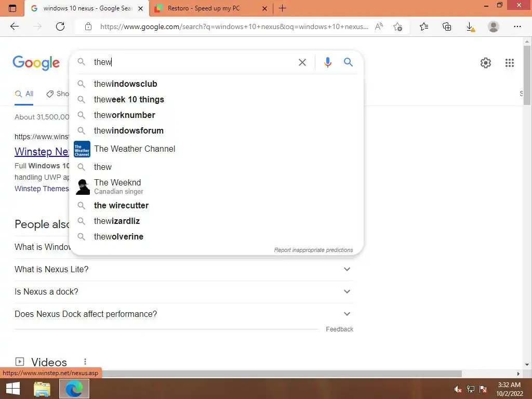532x399 pixels.
Task: Choose the plain thew suggestion
Action: (x=216, y=167)
